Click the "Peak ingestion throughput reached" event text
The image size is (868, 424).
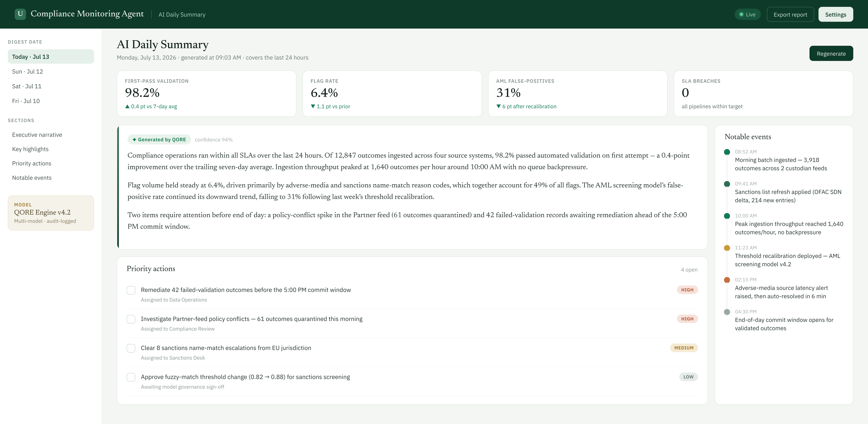point(789,228)
